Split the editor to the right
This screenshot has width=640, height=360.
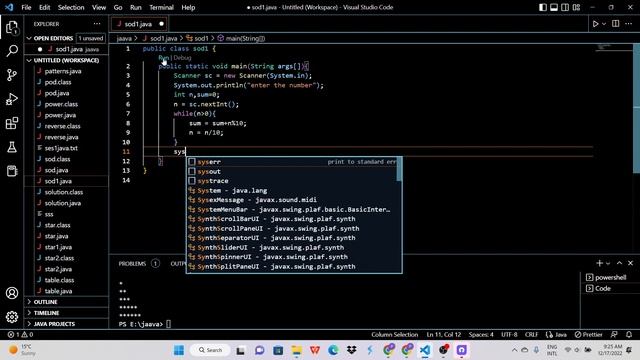click(x=616, y=24)
